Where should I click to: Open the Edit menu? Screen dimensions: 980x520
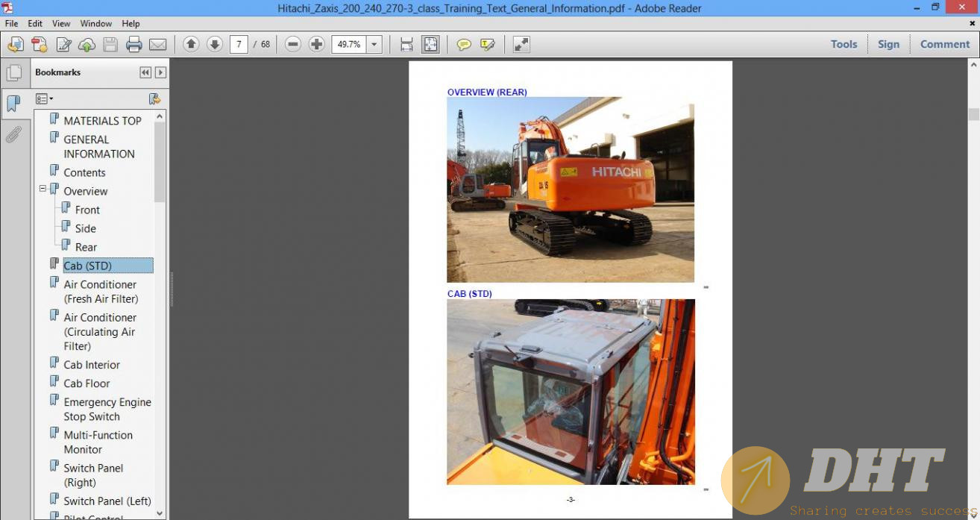tap(35, 24)
